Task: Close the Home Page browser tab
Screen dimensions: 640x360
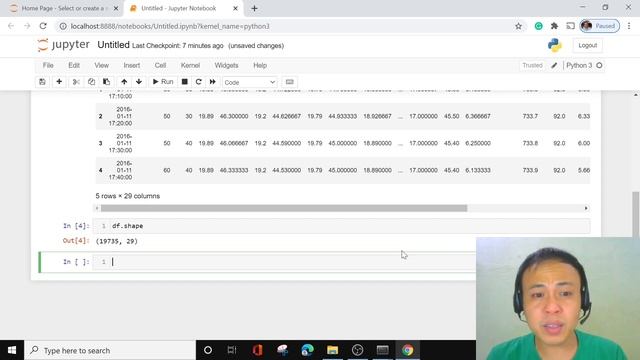Action: tap(116, 8)
